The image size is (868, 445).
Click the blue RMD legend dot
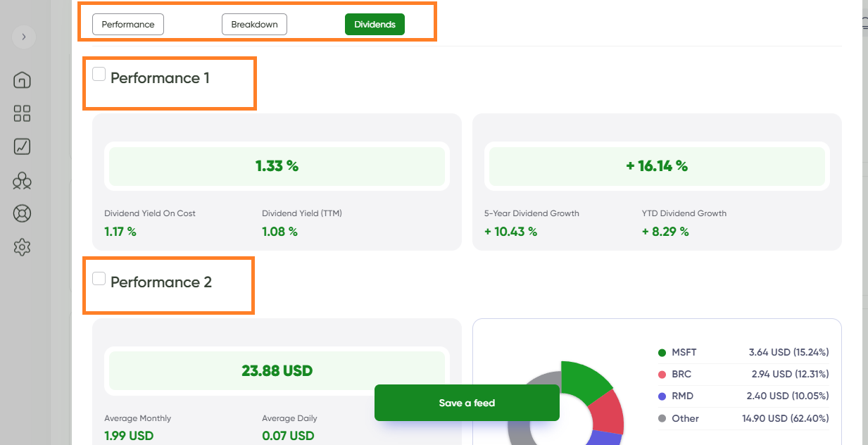(662, 396)
